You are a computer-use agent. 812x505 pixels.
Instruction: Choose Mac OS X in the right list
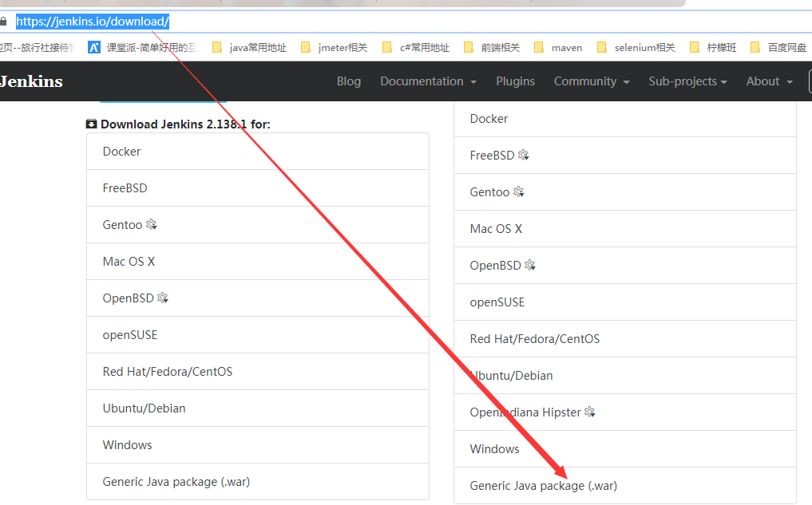(625, 229)
